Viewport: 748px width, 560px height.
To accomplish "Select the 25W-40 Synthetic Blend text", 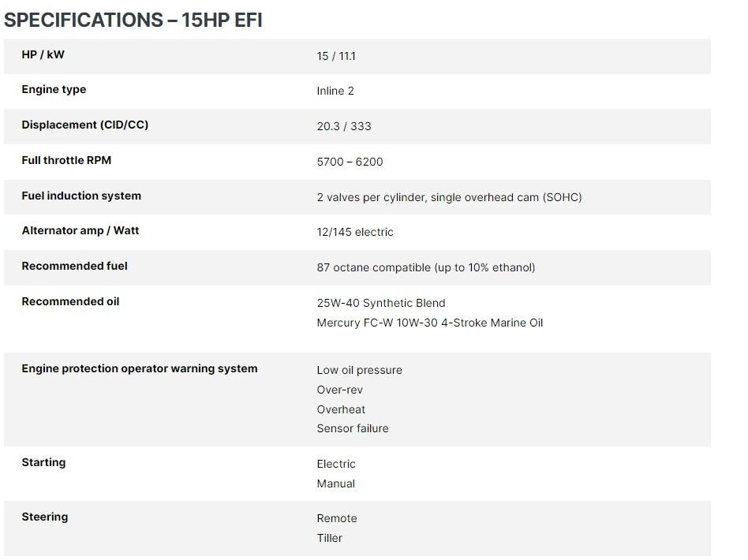I will point(380,303).
